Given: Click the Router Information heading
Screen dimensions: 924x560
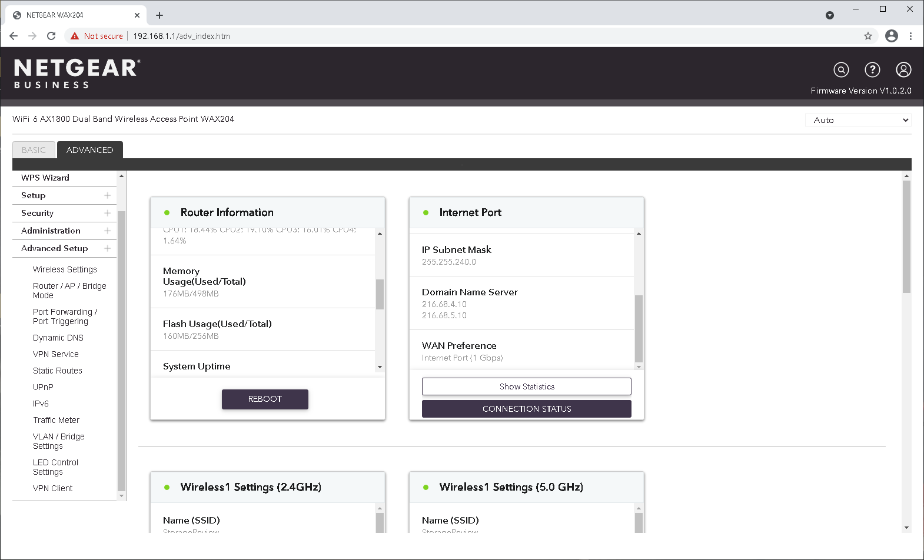Looking at the screenshot, I should (x=227, y=212).
